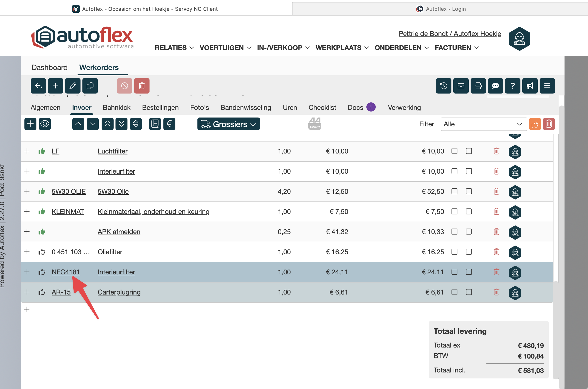Image resolution: width=588 pixels, height=389 pixels.
Task: Click the pencil edit icon
Action: click(x=73, y=86)
